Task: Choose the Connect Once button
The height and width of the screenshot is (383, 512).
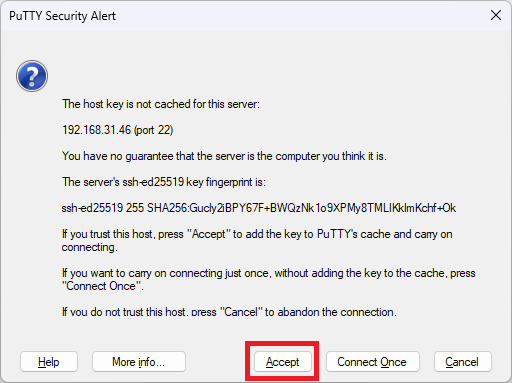Action: pos(372,362)
